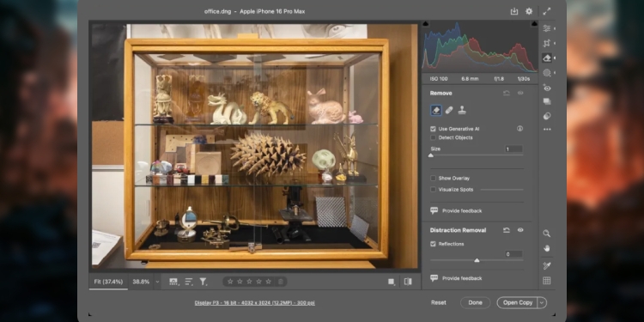The height and width of the screenshot is (322, 644).
Task: Click the f/1.8 aperture readout
Action: point(499,79)
